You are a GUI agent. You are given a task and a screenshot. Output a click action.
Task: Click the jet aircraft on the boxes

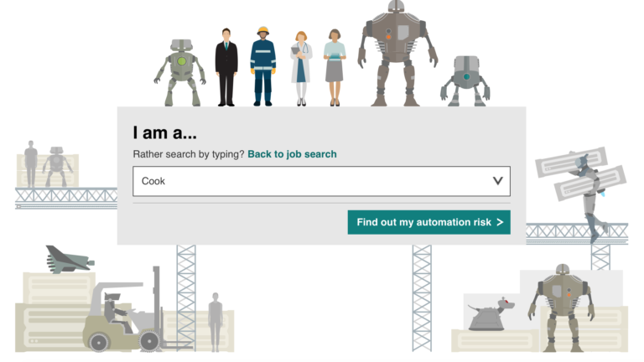click(x=69, y=259)
